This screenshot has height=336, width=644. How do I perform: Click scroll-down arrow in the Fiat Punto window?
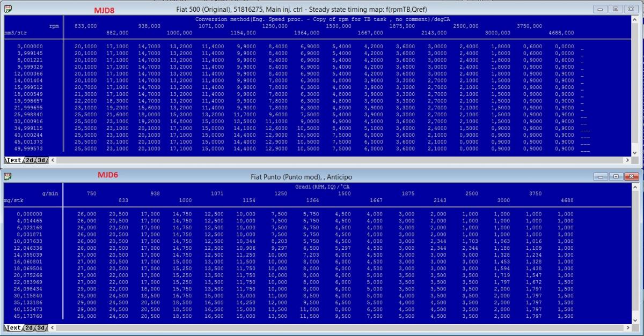[x=635, y=320]
